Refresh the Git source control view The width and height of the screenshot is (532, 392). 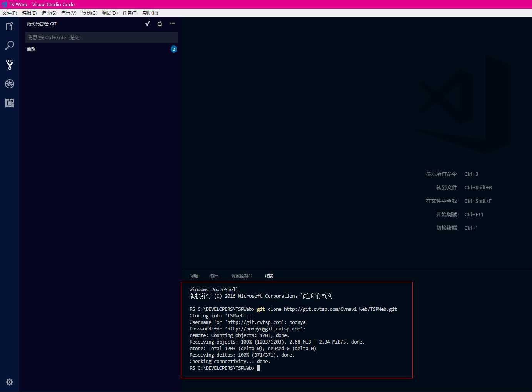tap(160, 24)
